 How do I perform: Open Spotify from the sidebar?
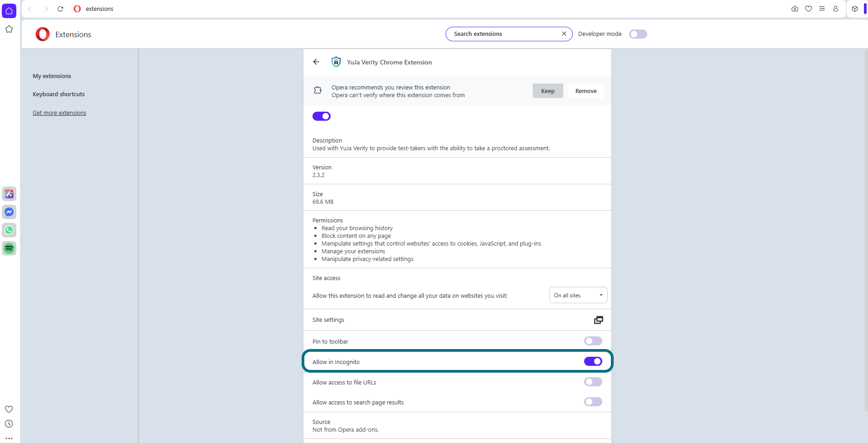tap(9, 248)
